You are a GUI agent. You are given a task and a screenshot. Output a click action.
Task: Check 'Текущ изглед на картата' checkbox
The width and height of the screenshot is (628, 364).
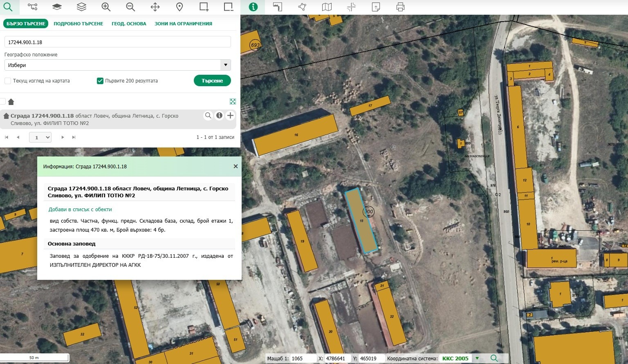[8, 81]
